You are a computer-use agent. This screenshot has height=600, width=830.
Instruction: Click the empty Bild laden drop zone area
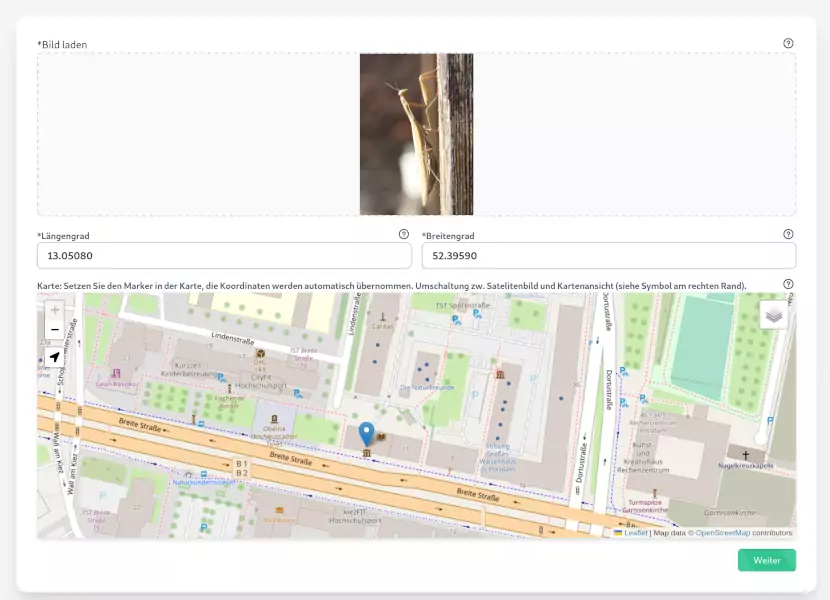coord(199,134)
